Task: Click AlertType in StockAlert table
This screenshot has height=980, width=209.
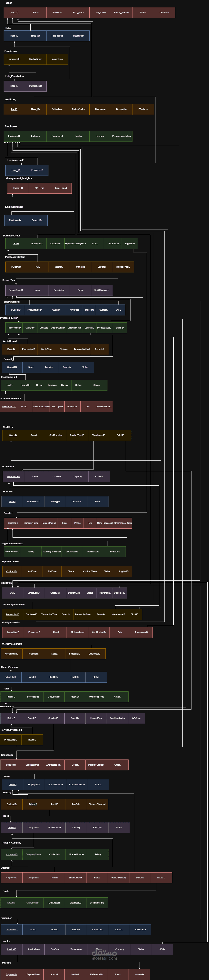Action: coord(55,501)
